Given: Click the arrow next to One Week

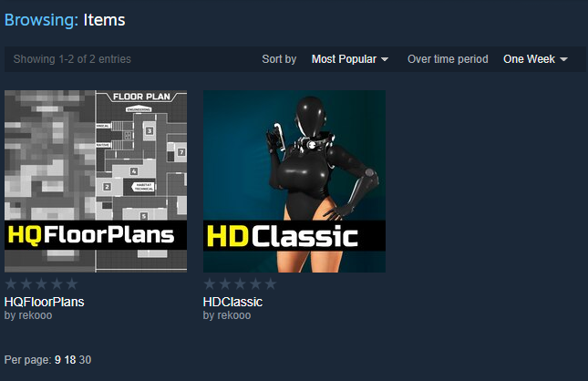Looking at the screenshot, I should (563, 59).
